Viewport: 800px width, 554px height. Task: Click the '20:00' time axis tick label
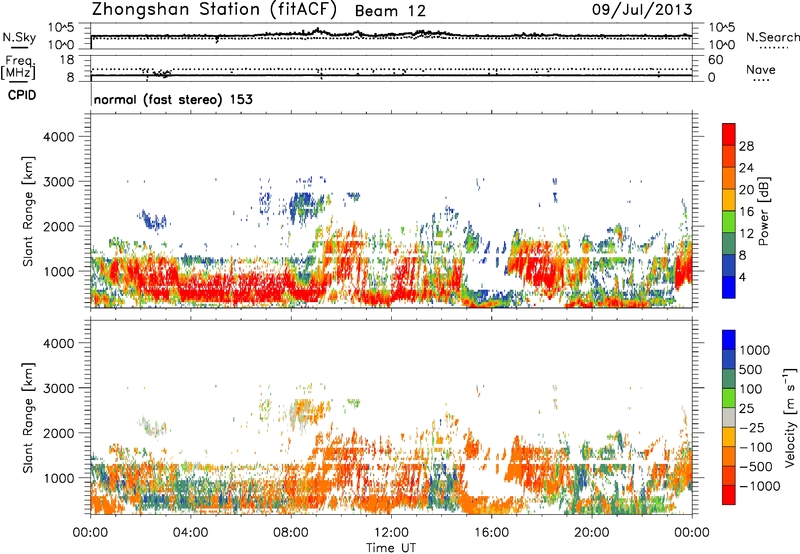pyautogui.click(x=591, y=533)
